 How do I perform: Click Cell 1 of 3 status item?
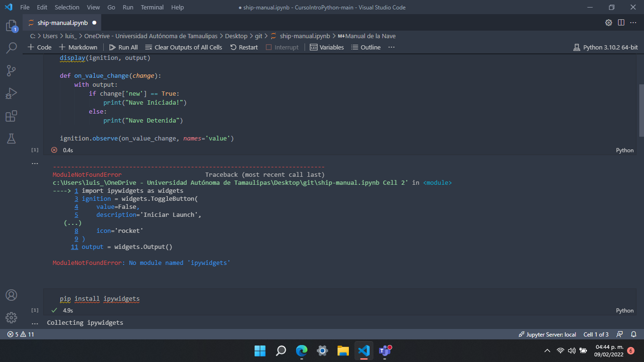point(596,334)
